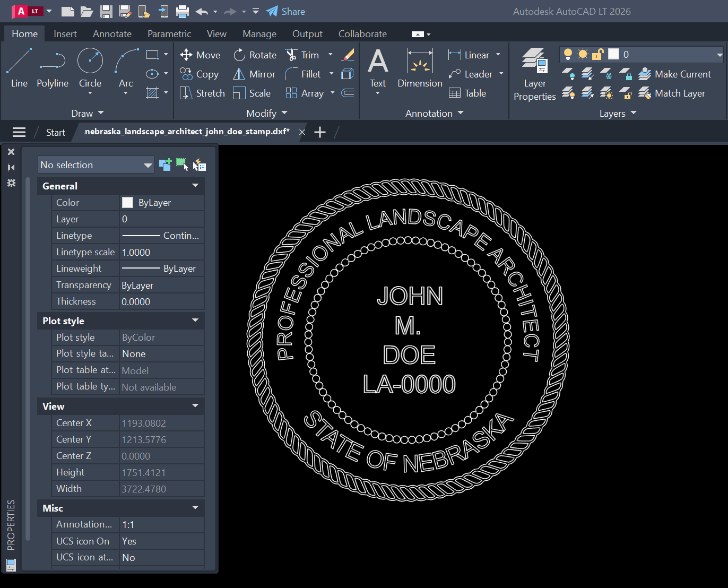
Task: Open the Annotate ribbon tab
Action: point(112,33)
